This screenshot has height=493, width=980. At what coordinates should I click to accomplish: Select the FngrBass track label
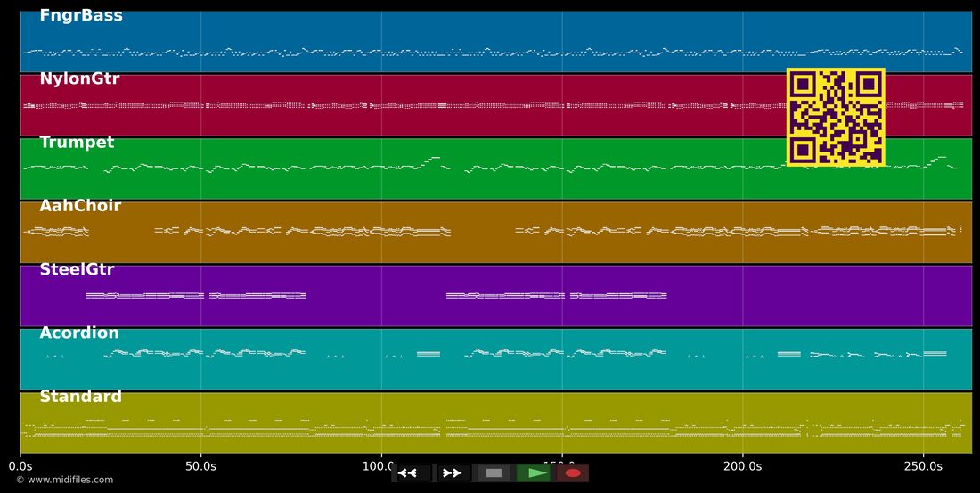click(x=80, y=16)
